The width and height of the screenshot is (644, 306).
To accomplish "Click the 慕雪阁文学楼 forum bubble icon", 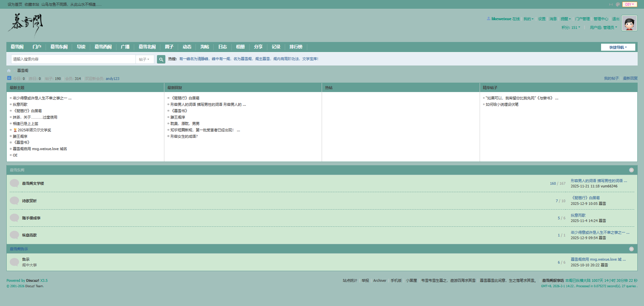I will pyautogui.click(x=14, y=183).
